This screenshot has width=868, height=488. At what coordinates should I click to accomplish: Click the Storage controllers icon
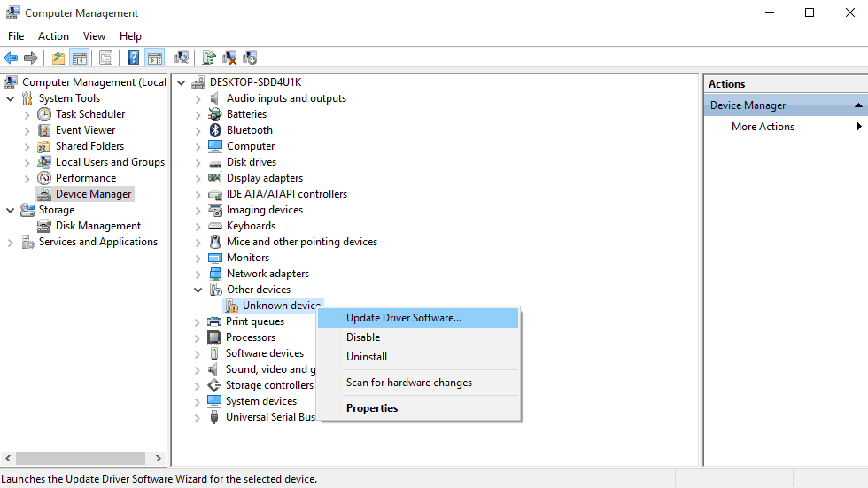pos(213,385)
